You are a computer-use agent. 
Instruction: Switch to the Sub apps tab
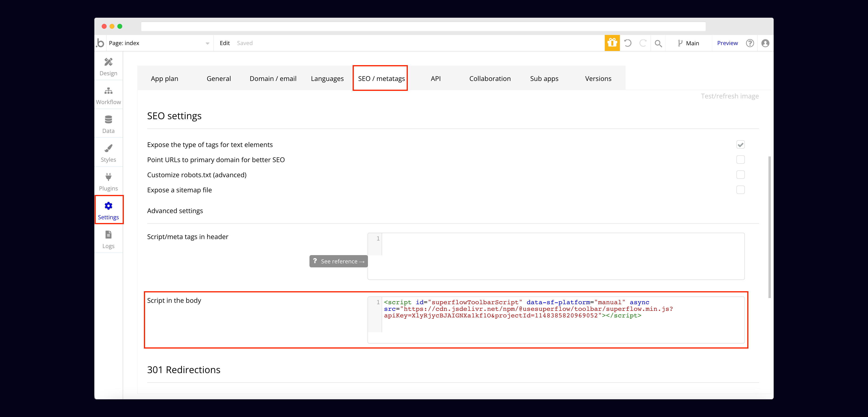click(x=544, y=79)
